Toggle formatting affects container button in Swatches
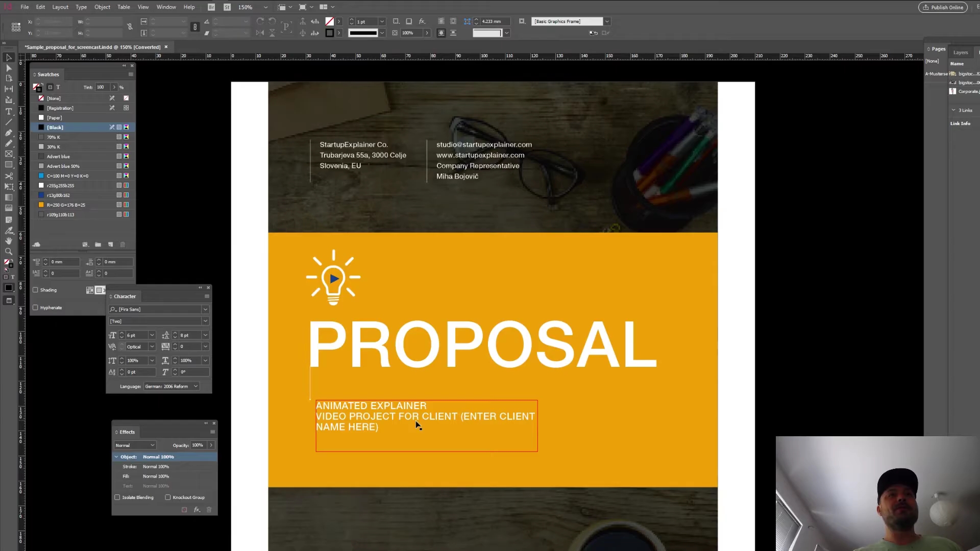Screen dimensions: 980x551 tap(50, 87)
